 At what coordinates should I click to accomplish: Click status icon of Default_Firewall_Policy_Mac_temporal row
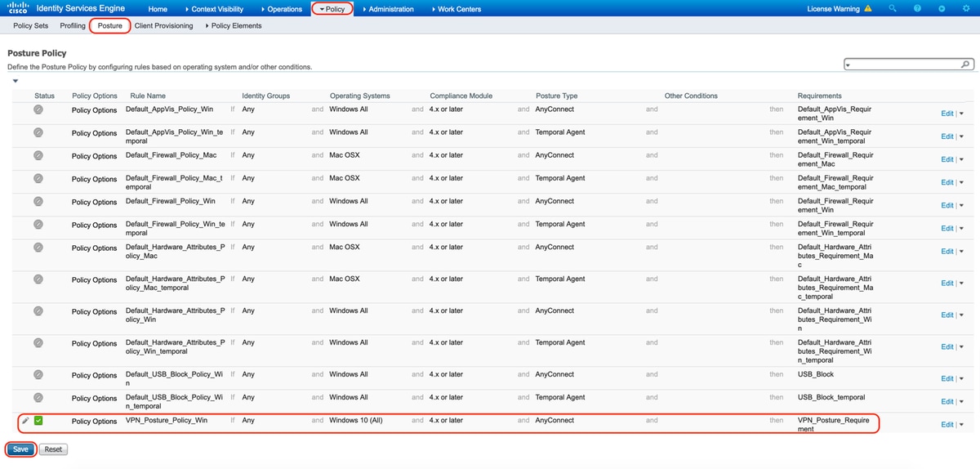click(x=38, y=177)
